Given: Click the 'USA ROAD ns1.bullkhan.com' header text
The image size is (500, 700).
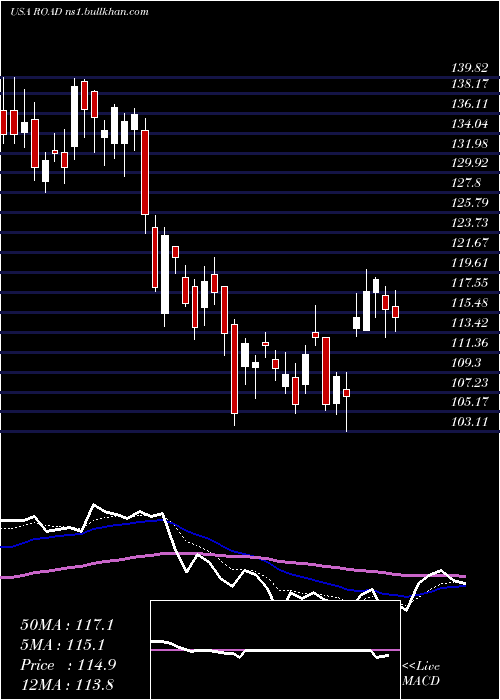Looking at the screenshot, I should pyautogui.click(x=79, y=12).
